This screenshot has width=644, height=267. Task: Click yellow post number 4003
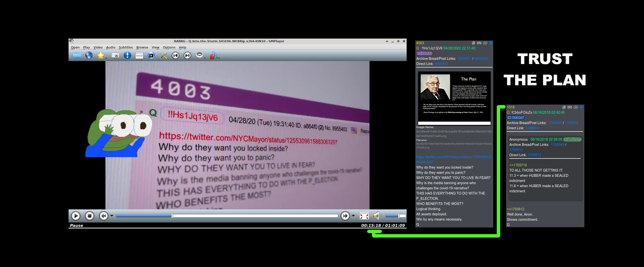[420, 43]
